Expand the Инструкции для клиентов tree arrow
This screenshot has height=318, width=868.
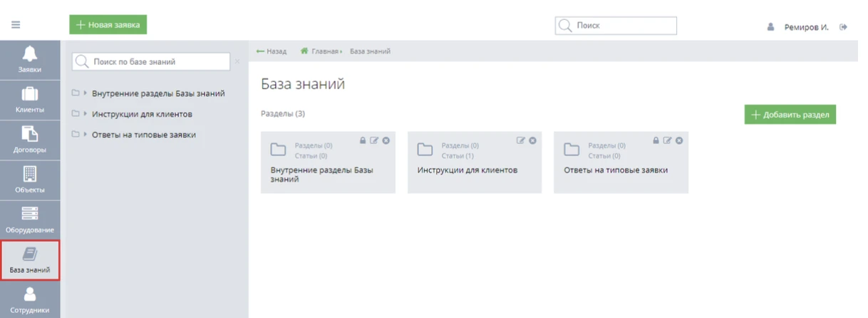[86, 114]
